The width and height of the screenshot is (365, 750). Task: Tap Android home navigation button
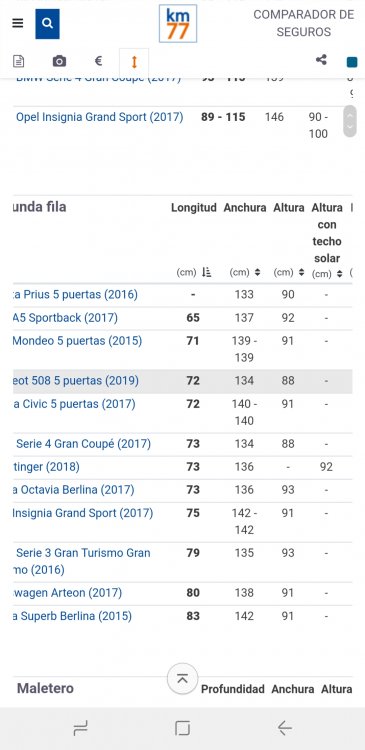coord(182,728)
